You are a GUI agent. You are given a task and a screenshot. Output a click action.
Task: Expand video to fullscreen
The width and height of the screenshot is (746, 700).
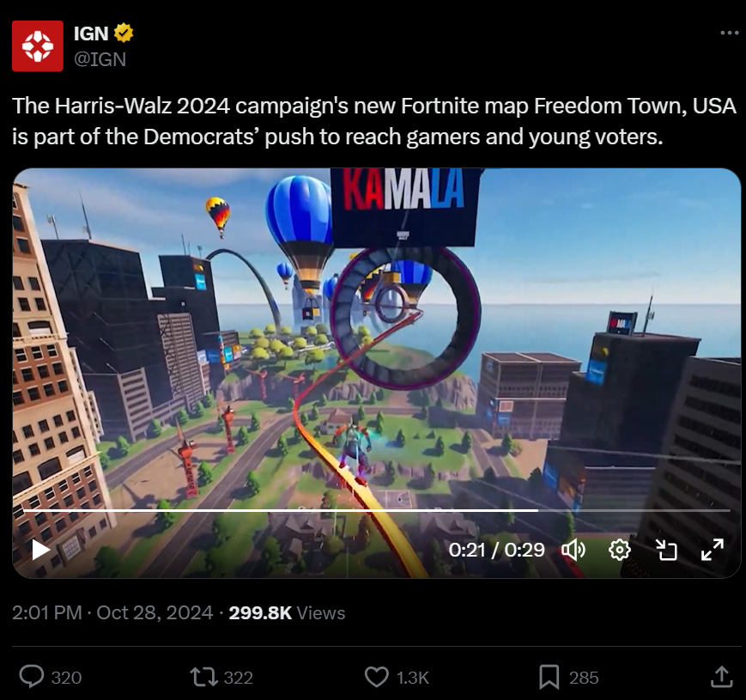pos(713,550)
